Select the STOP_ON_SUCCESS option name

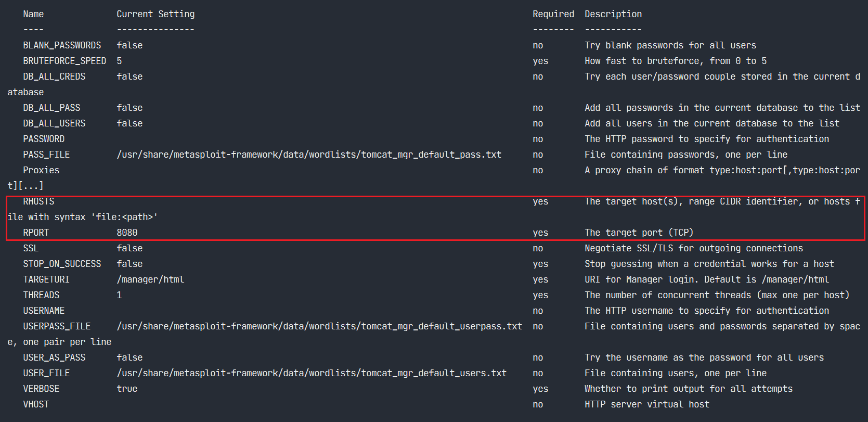(62, 264)
